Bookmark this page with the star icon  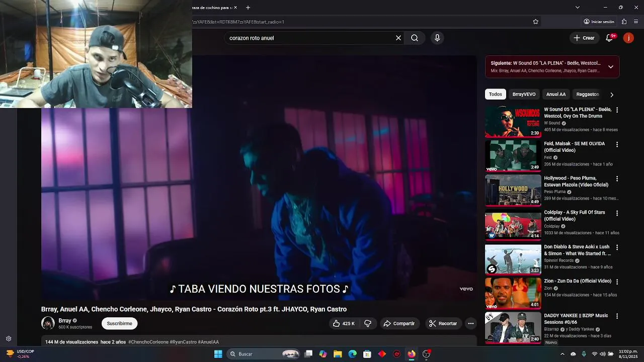[x=535, y=22]
